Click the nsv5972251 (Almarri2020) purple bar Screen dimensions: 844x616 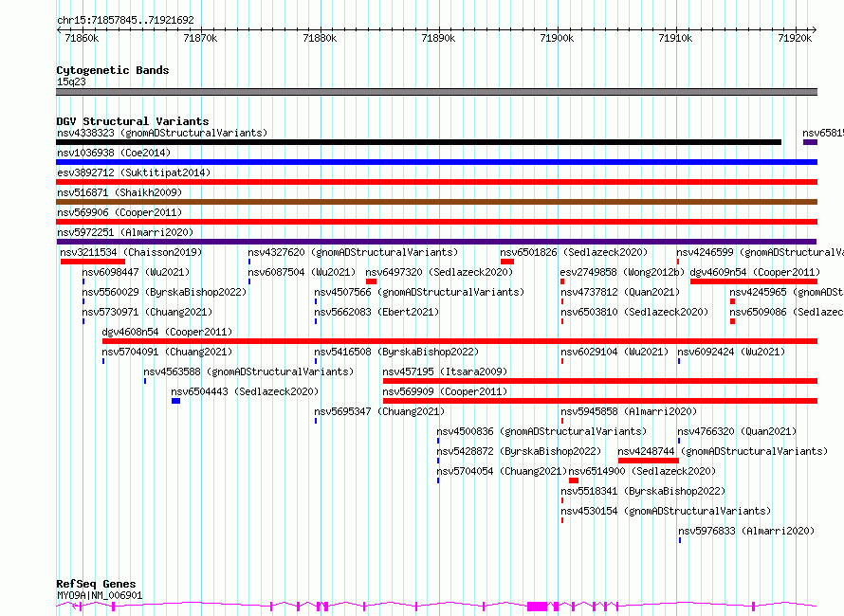pyautogui.click(x=436, y=242)
